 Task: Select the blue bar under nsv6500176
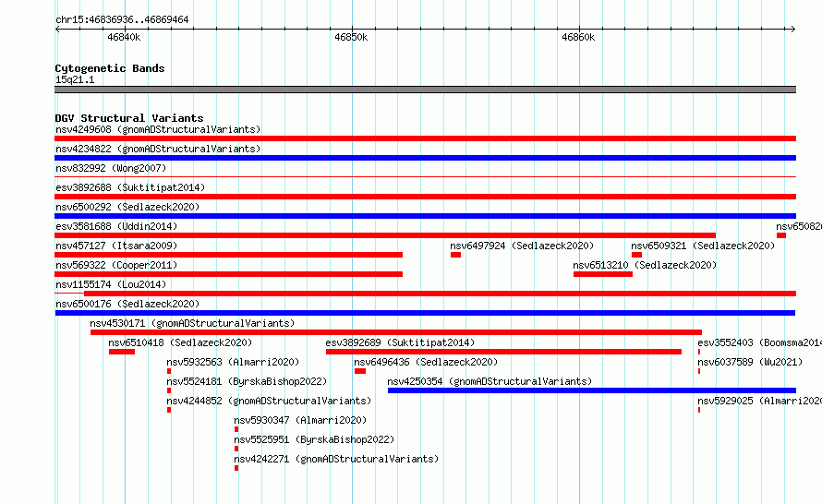pyautogui.click(x=425, y=313)
